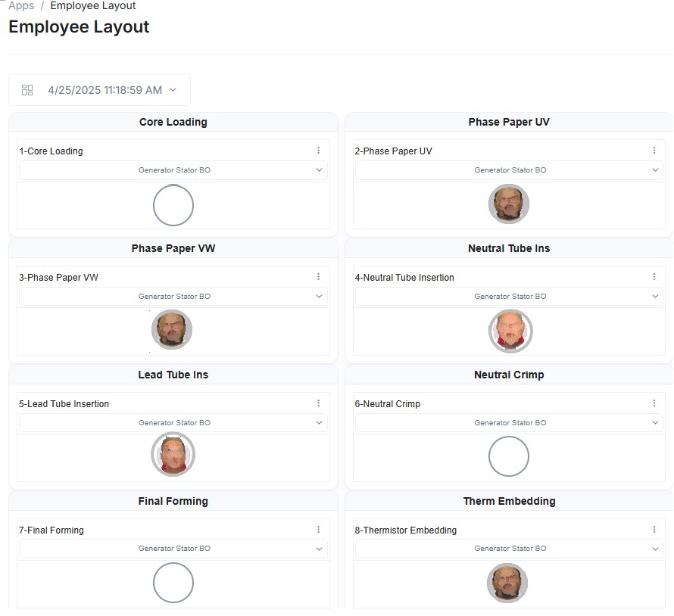Viewport: 674px width, 616px height.
Task: Click the empty employee slot in Final Forming
Action: pyautogui.click(x=173, y=583)
